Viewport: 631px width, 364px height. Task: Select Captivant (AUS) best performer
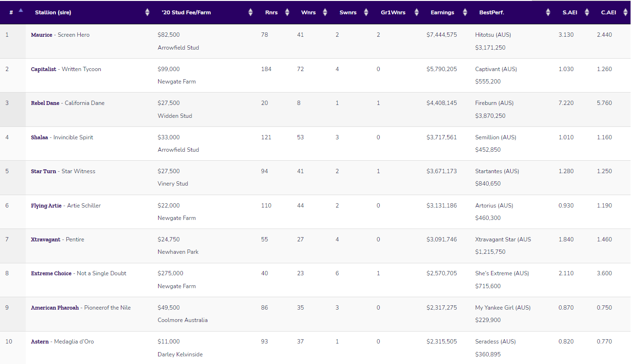(496, 69)
